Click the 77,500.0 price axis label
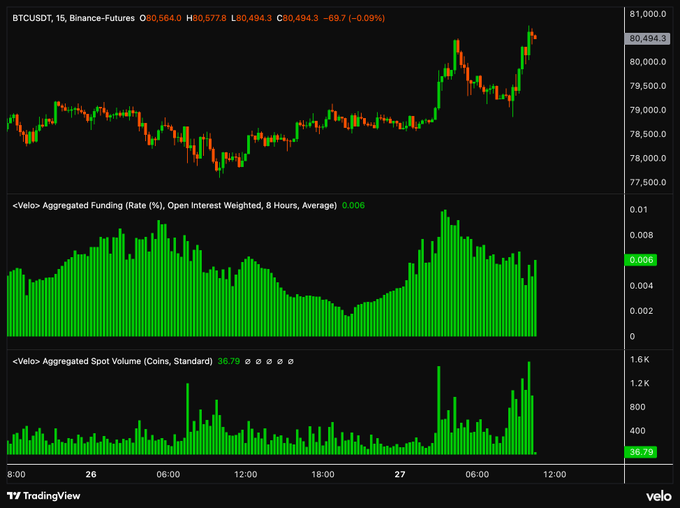Screen dimensions: 680x508 point(648,182)
